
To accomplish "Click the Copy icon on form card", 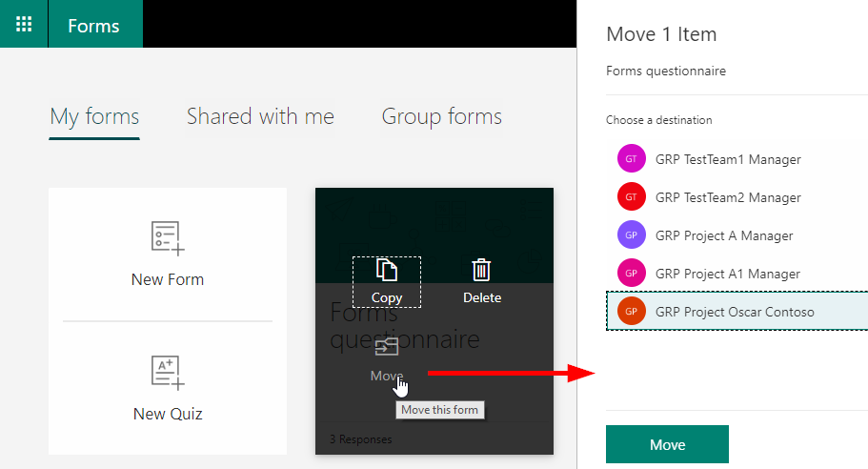I will tap(386, 271).
